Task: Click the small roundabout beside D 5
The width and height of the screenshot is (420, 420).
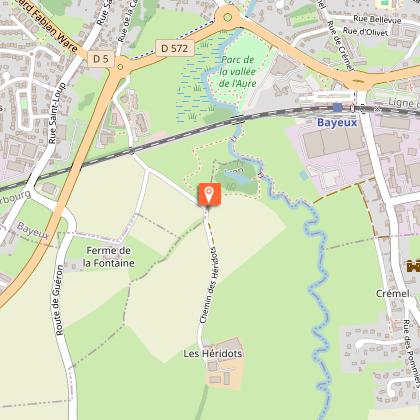Action: pos(120,67)
